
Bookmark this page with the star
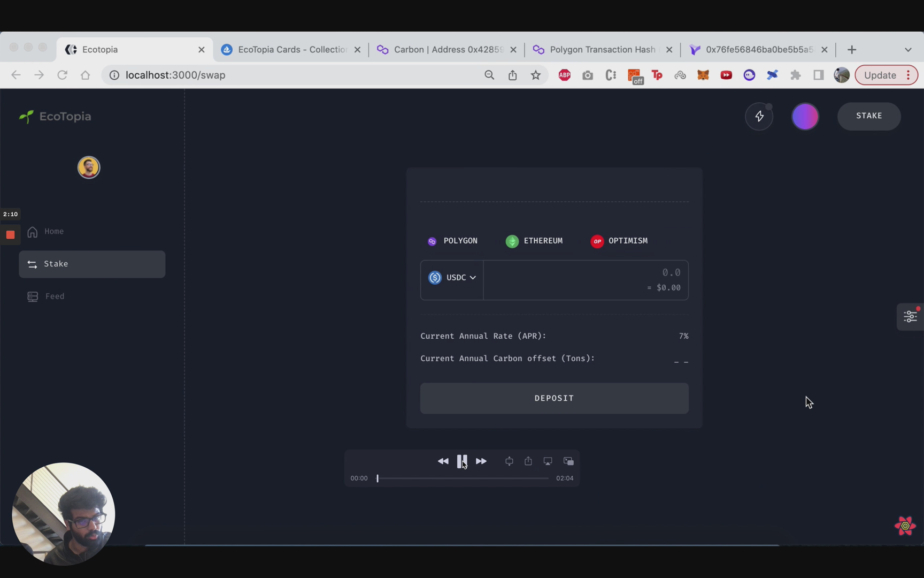point(535,75)
